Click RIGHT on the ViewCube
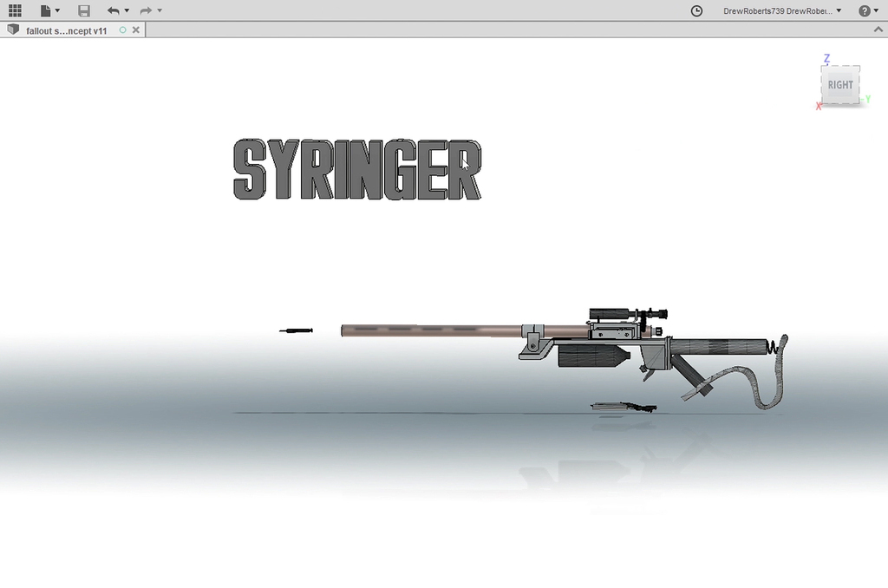Image resolution: width=888 pixels, height=588 pixels. coord(839,85)
